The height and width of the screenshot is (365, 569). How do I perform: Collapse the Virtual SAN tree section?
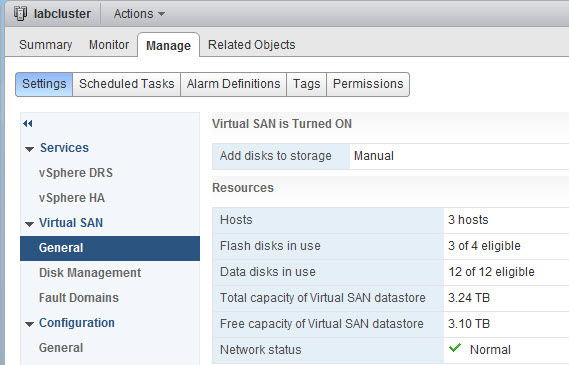coord(29,224)
